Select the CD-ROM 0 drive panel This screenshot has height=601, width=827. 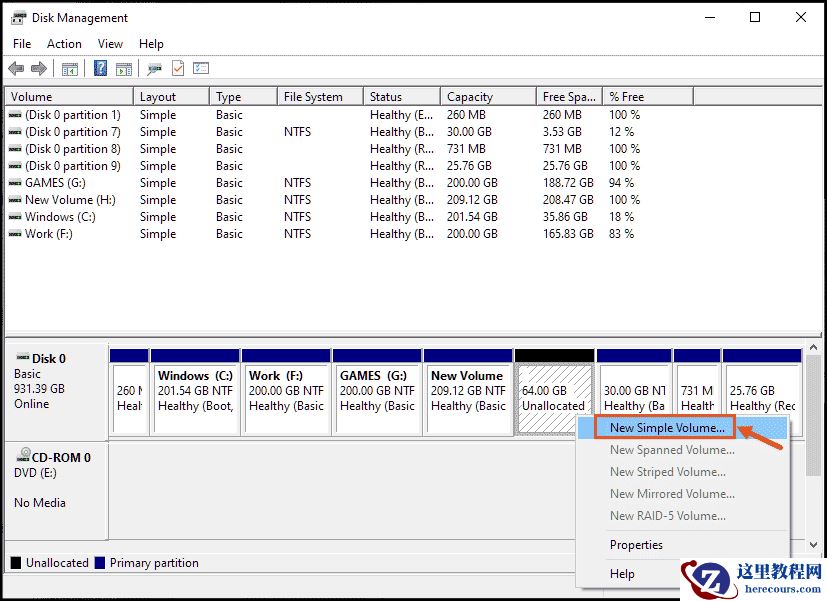[55, 480]
